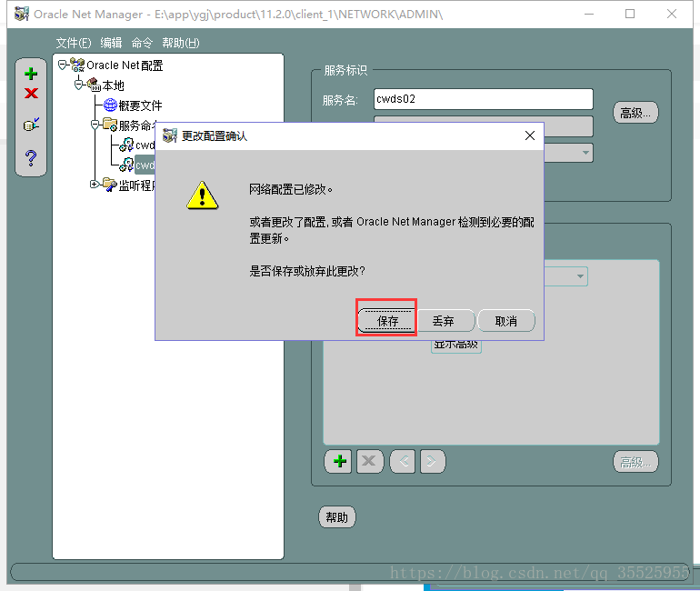Close the 更改配置确认 dialog
Viewport: 700px width, 591px height.
[x=530, y=135]
